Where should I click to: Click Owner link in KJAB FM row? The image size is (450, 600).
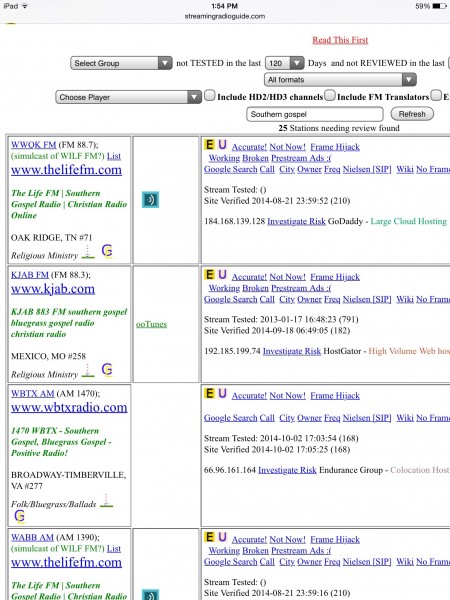309,299
